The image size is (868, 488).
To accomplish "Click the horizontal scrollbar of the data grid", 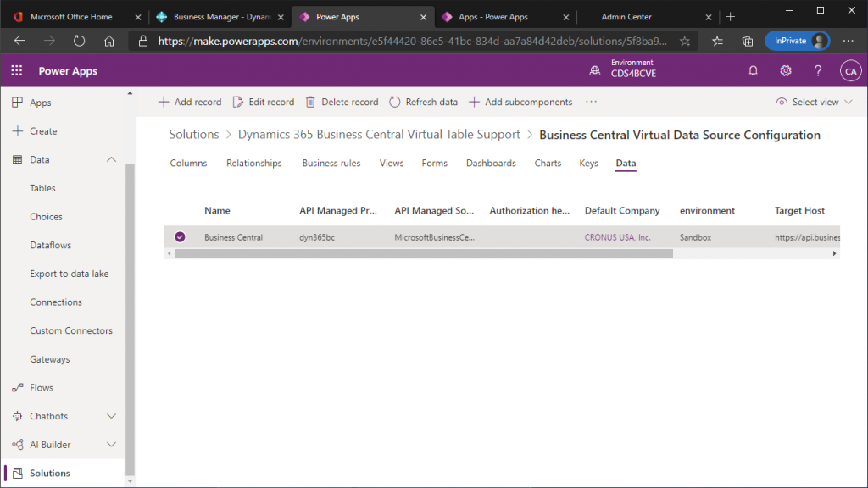I will [x=424, y=253].
